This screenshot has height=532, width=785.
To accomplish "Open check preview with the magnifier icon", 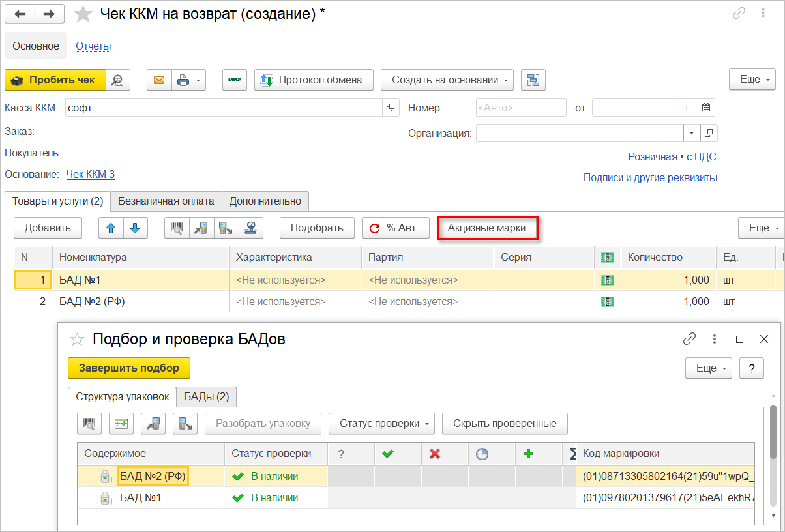I will coord(118,80).
